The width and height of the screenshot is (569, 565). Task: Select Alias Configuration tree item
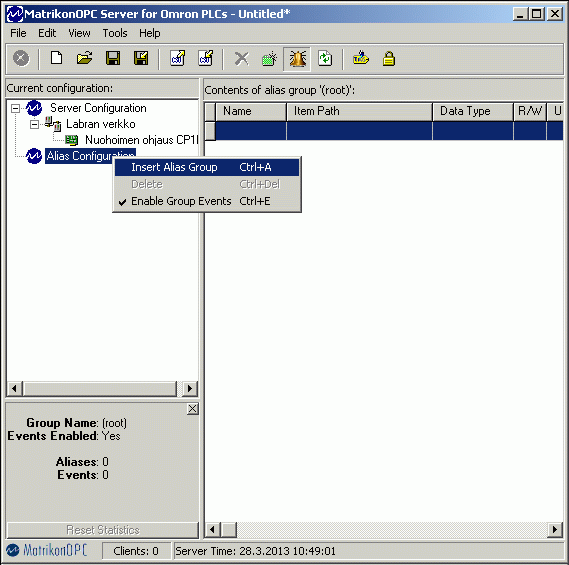tap(90, 156)
